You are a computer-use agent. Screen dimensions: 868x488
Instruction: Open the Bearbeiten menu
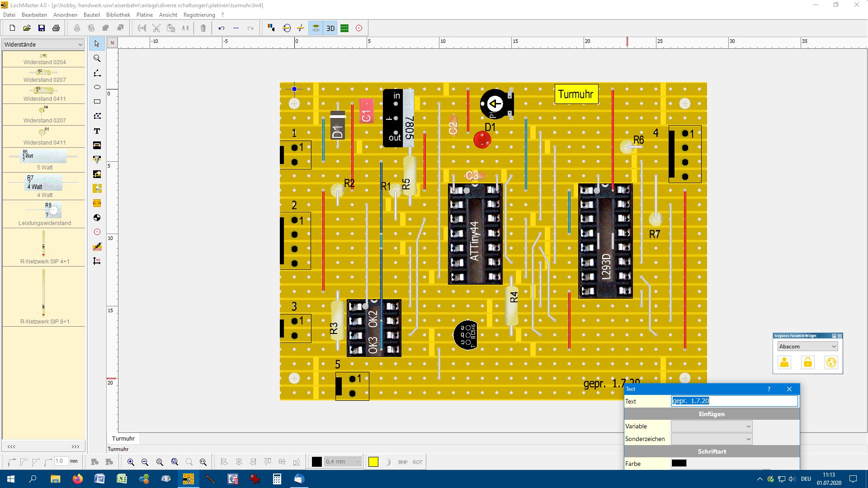pyautogui.click(x=34, y=15)
